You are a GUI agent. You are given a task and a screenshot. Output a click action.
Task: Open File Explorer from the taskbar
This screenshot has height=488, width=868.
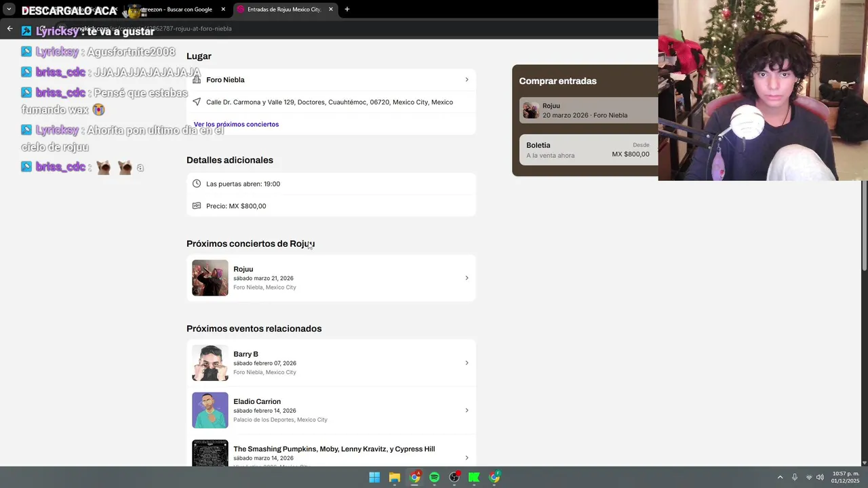click(x=394, y=477)
